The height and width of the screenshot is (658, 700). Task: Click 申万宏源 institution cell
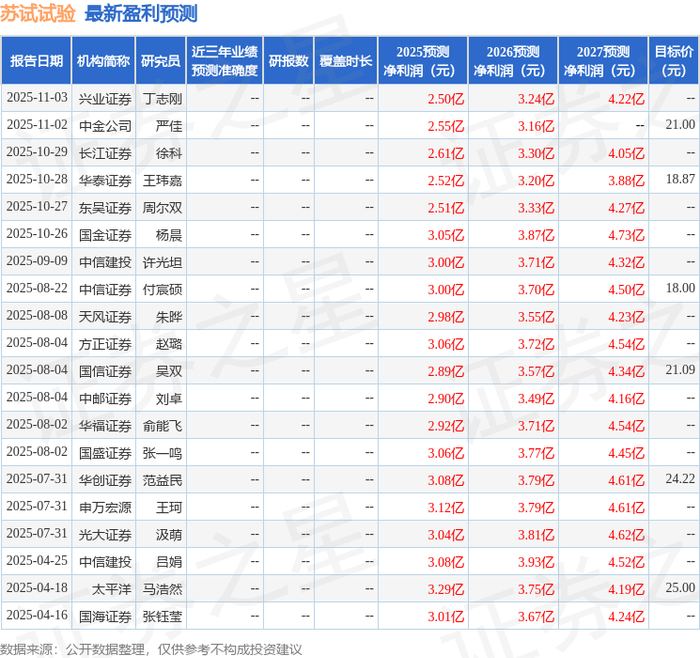coord(105,507)
